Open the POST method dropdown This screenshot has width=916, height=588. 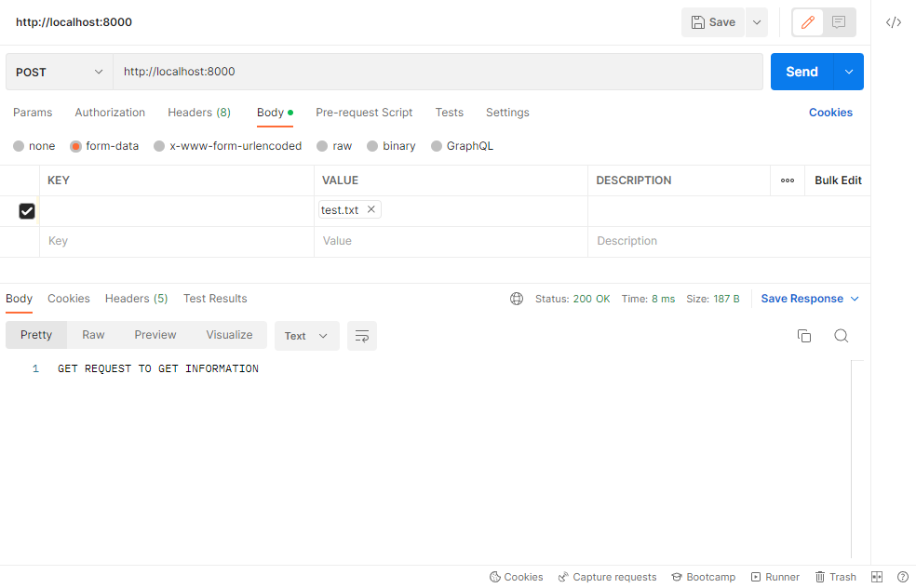(x=60, y=72)
